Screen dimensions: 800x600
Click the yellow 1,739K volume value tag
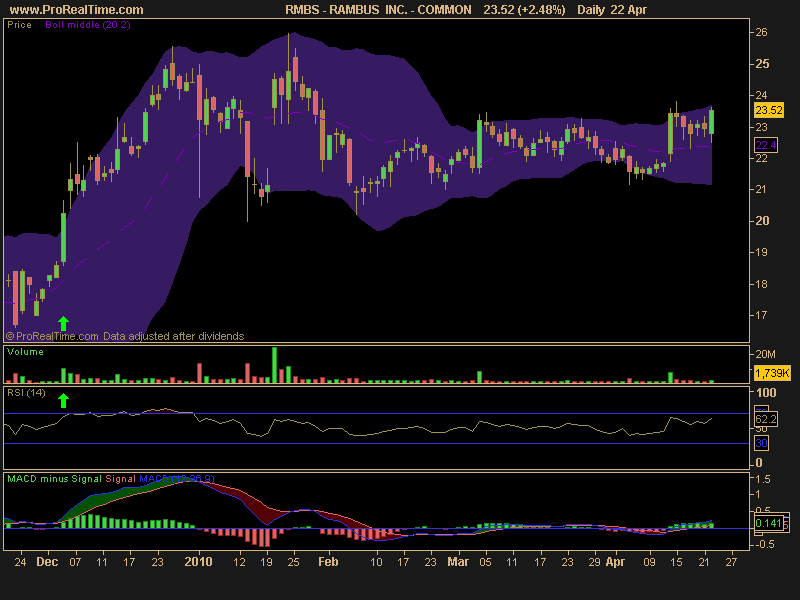[x=772, y=373]
